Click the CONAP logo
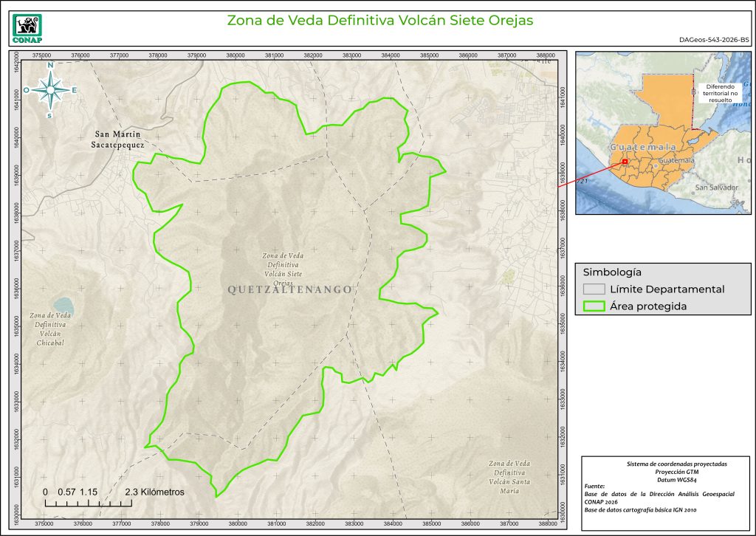 point(29,27)
